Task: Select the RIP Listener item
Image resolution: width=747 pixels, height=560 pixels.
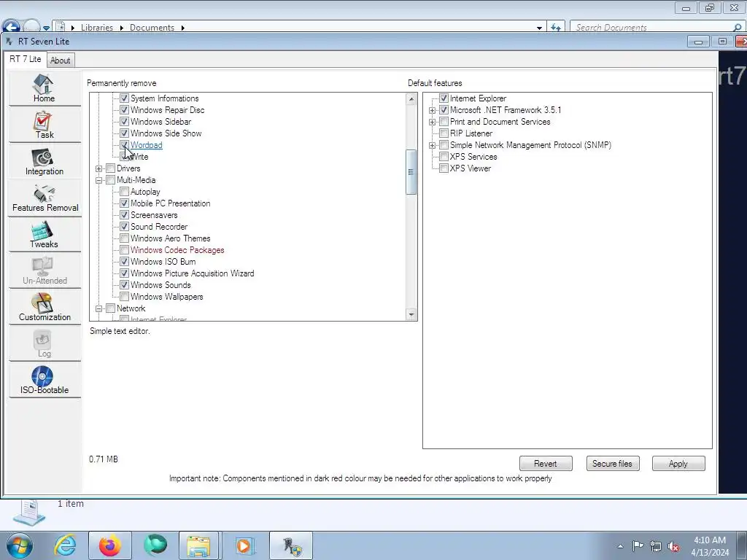Action: 471,133
